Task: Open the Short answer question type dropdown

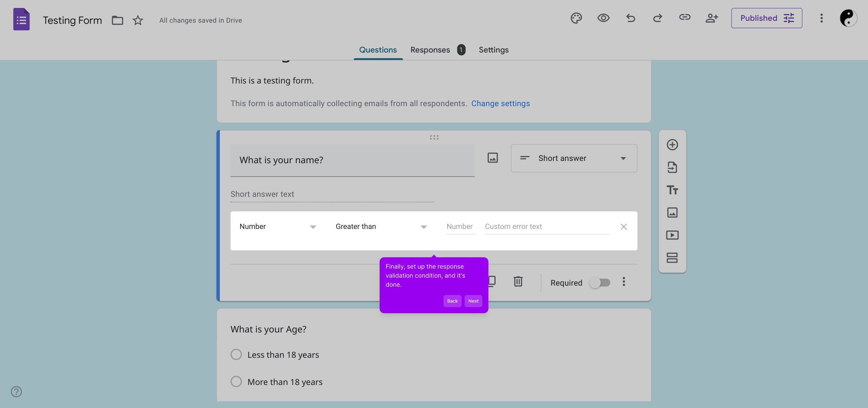Action: [574, 158]
